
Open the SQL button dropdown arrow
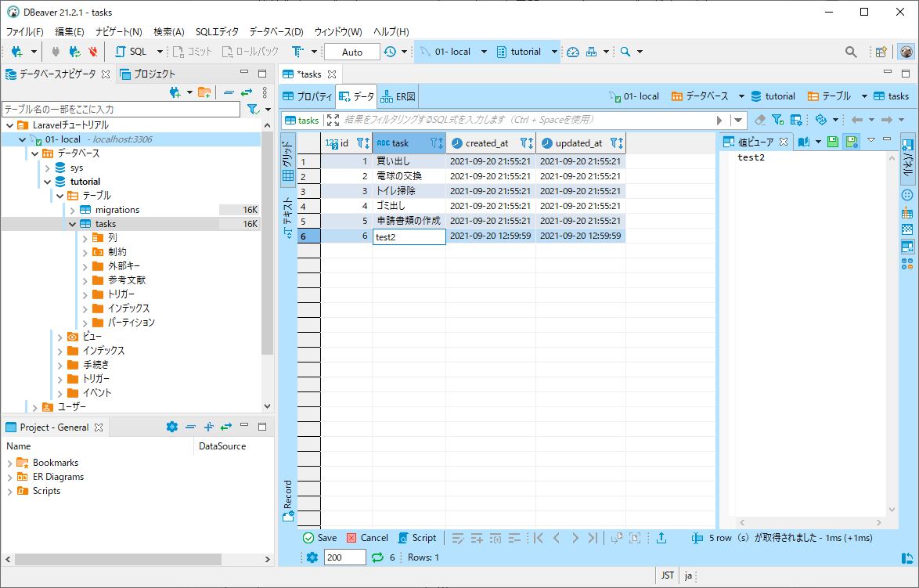pyautogui.click(x=160, y=52)
